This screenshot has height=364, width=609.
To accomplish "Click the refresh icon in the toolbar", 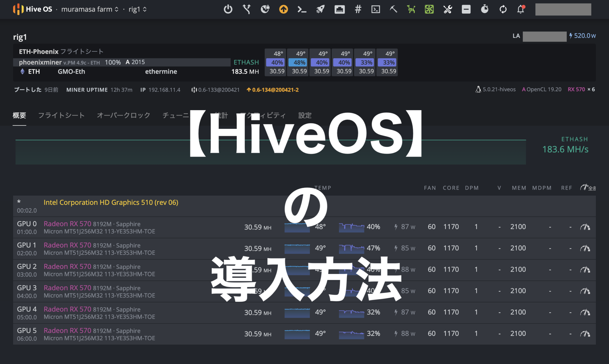I will 503,9.
